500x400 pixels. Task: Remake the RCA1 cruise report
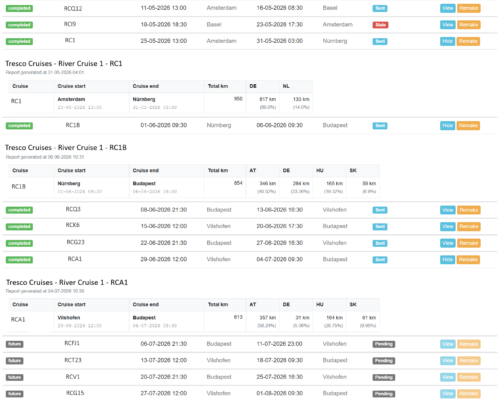(x=468, y=260)
